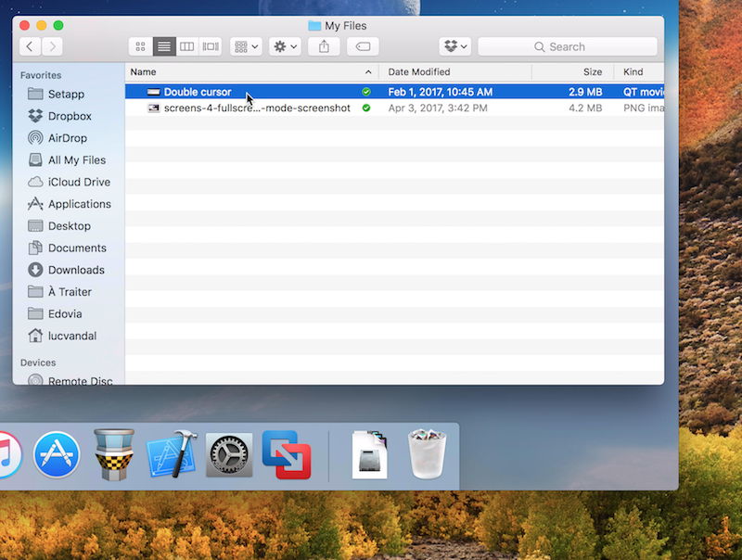Select Remote Disc under Devices

pos(80,380)
